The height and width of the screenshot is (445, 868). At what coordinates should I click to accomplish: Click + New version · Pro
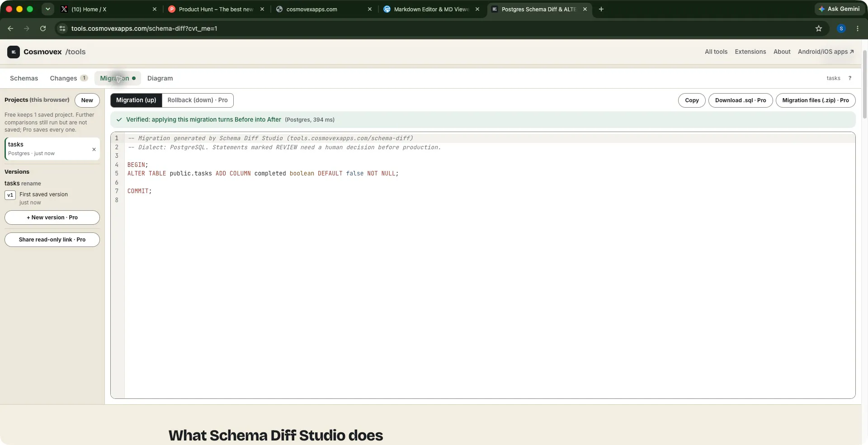[x=52, y=218]
